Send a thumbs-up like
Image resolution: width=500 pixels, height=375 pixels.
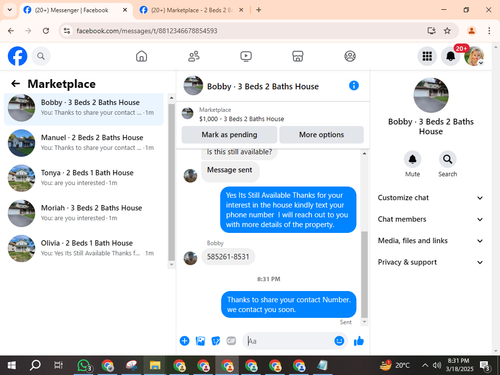[359, 341]
